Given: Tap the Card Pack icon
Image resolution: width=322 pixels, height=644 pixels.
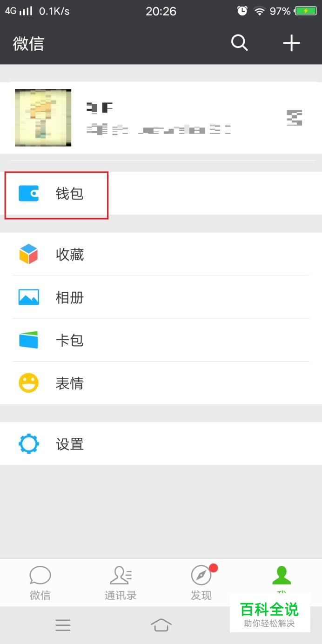Looking at the screenshot, I should click(x=28, y=340).
